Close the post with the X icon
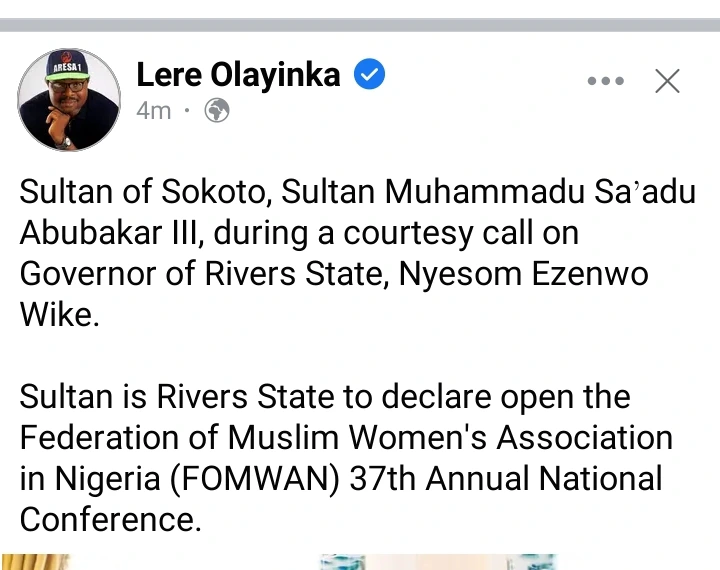 [667, 81]
